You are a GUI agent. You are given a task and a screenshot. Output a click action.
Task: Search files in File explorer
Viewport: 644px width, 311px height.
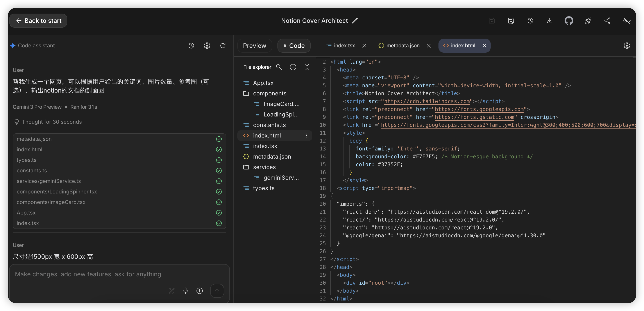click(x=279, y=67)
